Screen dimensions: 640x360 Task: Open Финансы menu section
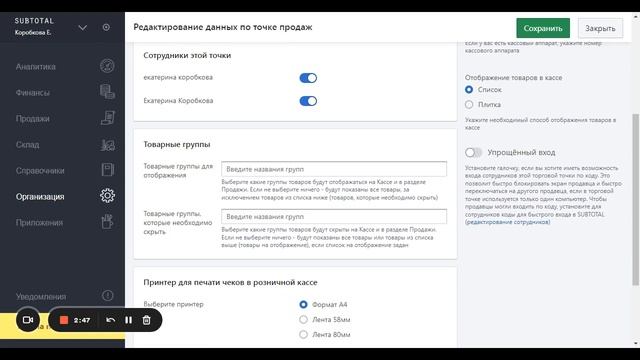33,93
